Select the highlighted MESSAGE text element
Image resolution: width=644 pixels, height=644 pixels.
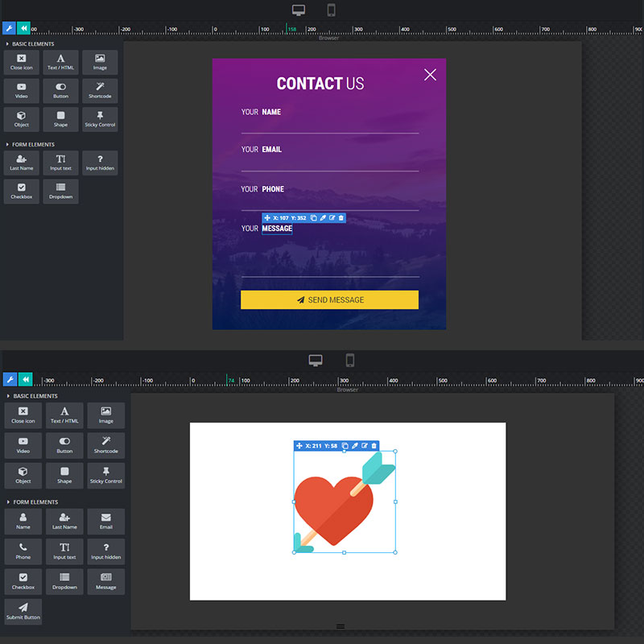(x=277, y=229)
